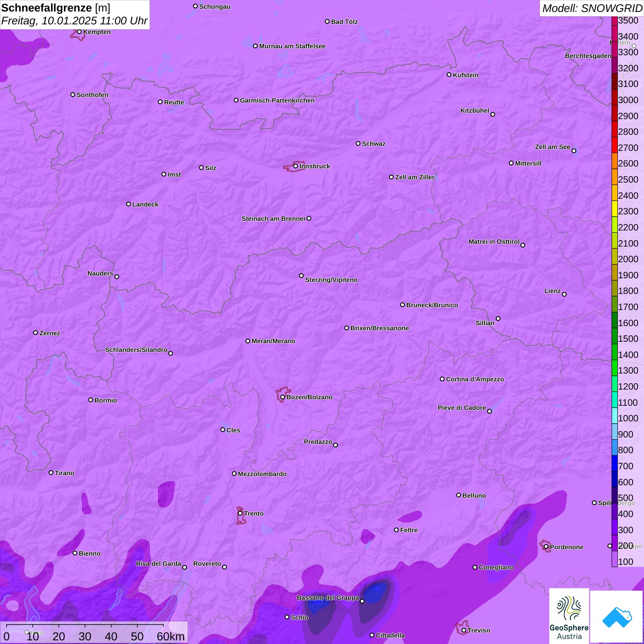
Task: Click the date "Freitag, 10.01.2025 11:00 Uhr"
Action: [75, 21]
